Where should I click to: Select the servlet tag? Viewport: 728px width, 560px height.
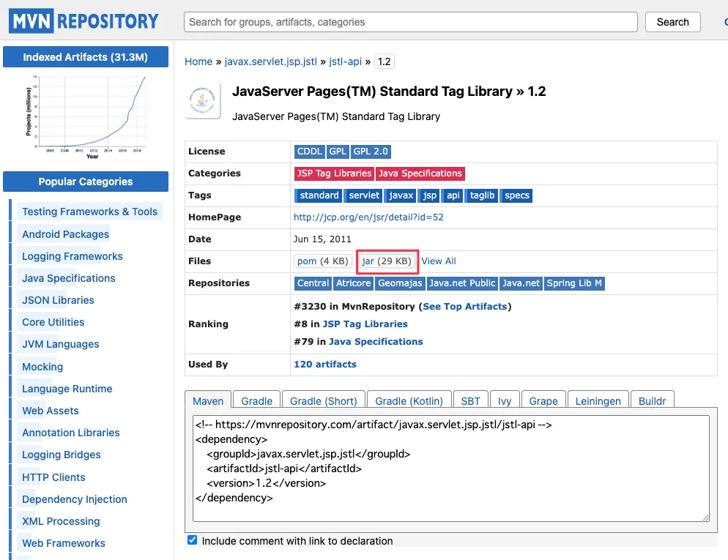363,195
